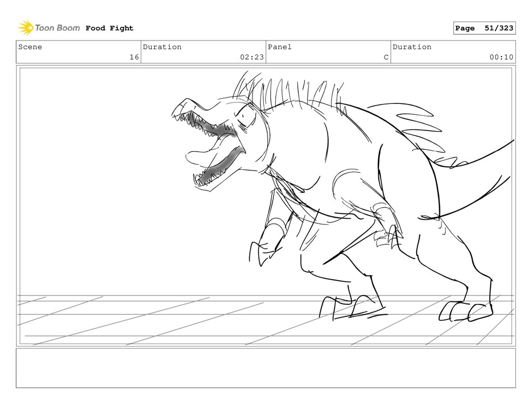Select scene number '16'

134,57
